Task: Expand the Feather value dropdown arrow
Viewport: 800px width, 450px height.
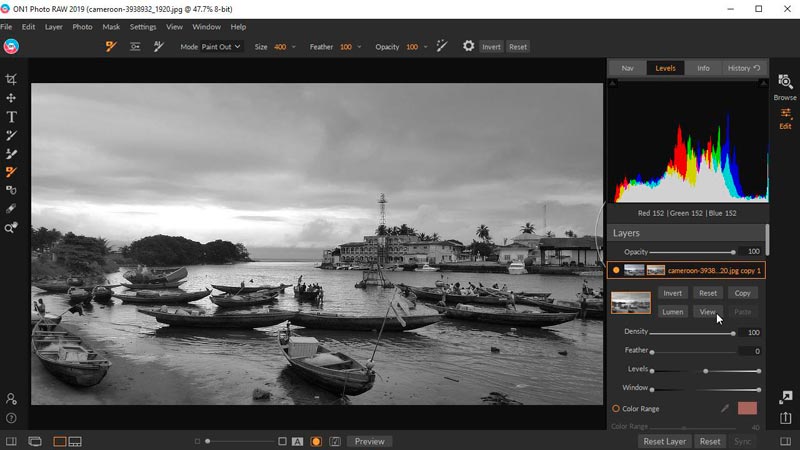Action: click(358, 47)
